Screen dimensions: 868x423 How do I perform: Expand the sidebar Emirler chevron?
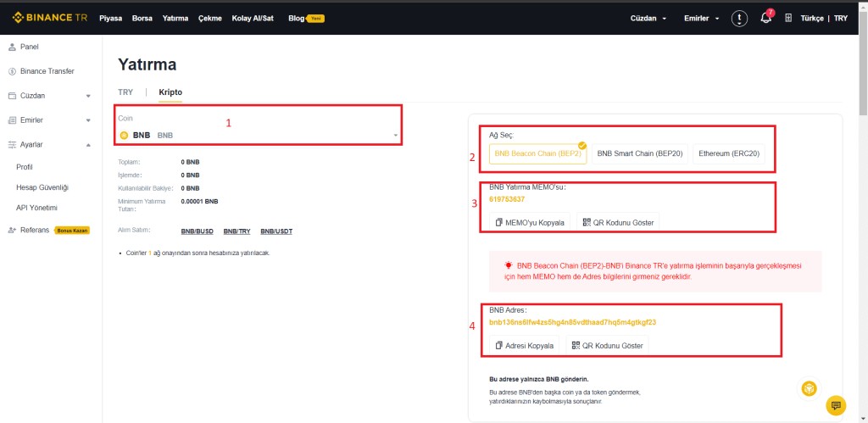88,120
